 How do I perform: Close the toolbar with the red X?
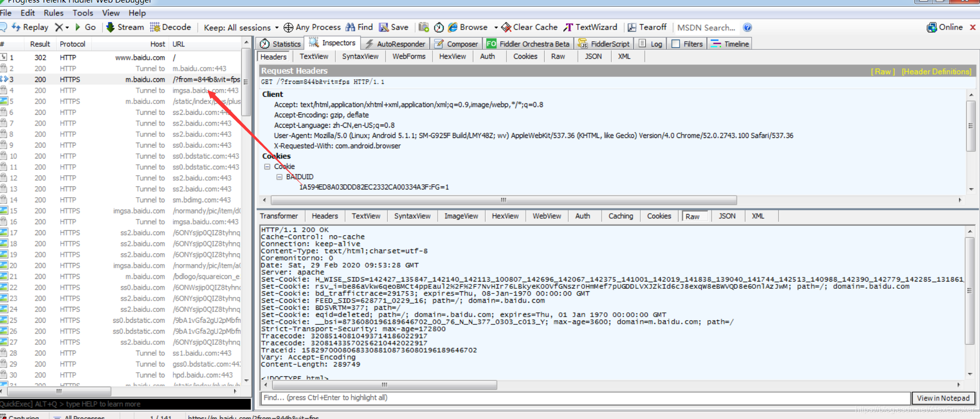click(x=973, y=27)
